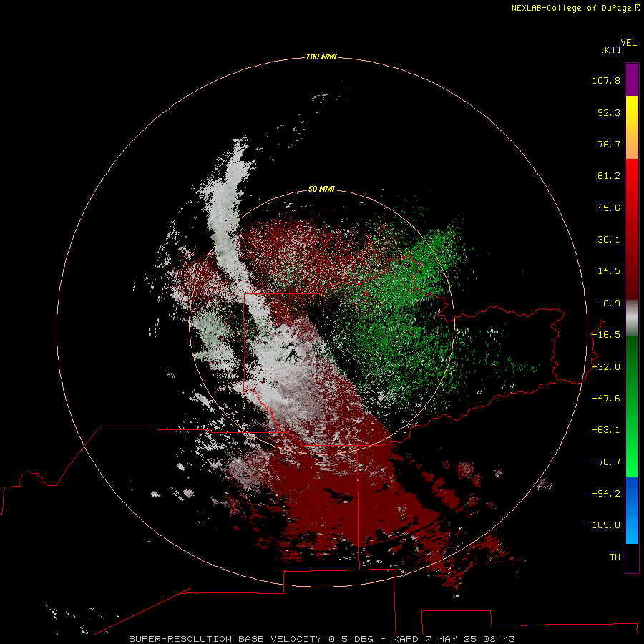This screenshot has height=644, width=644.
Task: Click the blue segment of the velocity color bar
Action: click(632, 510)
